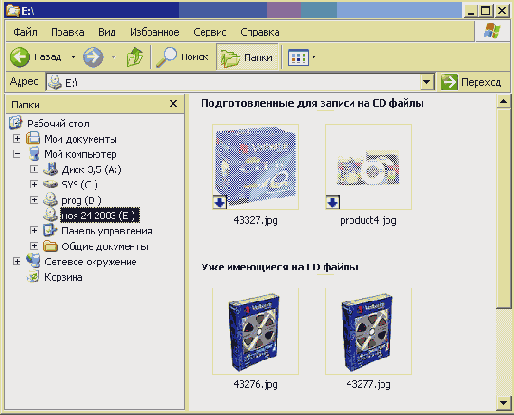
Task: Click pending-write arrow badge on 43327.jpg
Action: pyautogui.click(x=220, y=202)
